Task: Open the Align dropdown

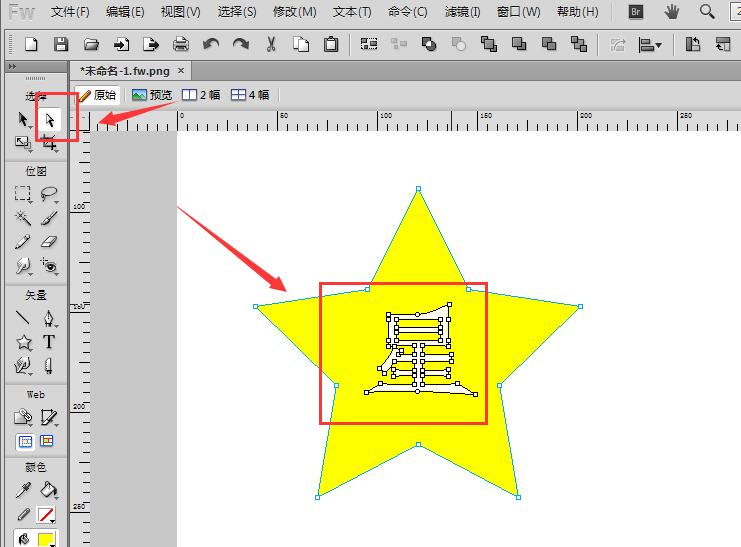Action: pyautogui.click(x=650, y=45)
